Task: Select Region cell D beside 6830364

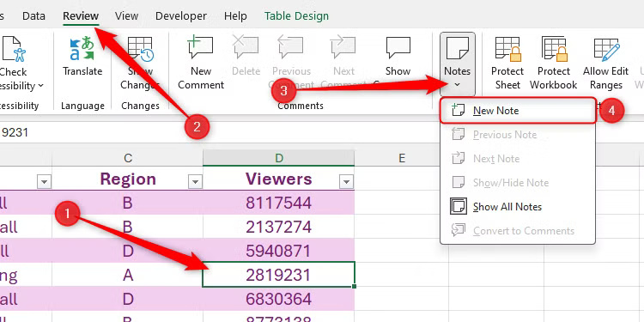Action: 128,299
